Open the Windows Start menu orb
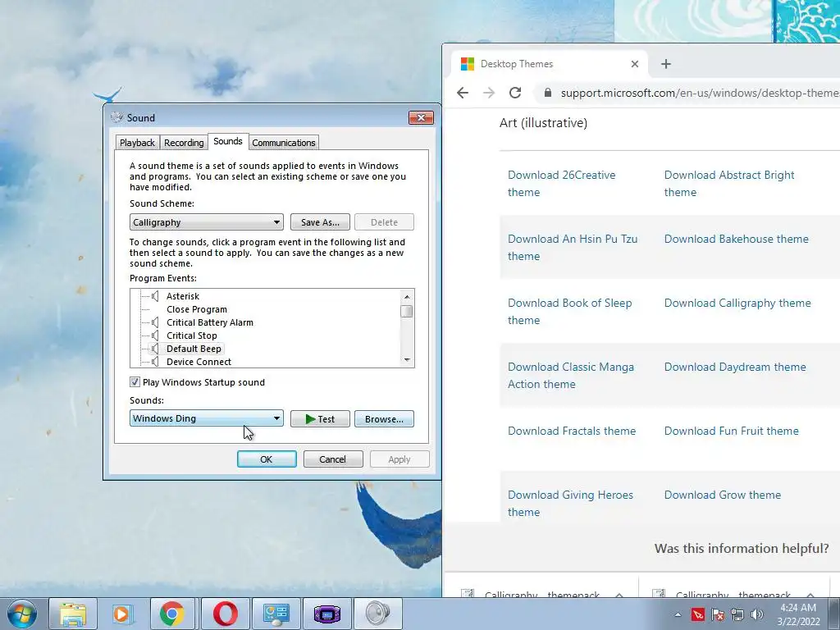840x630 pixels. coord(22,614)
